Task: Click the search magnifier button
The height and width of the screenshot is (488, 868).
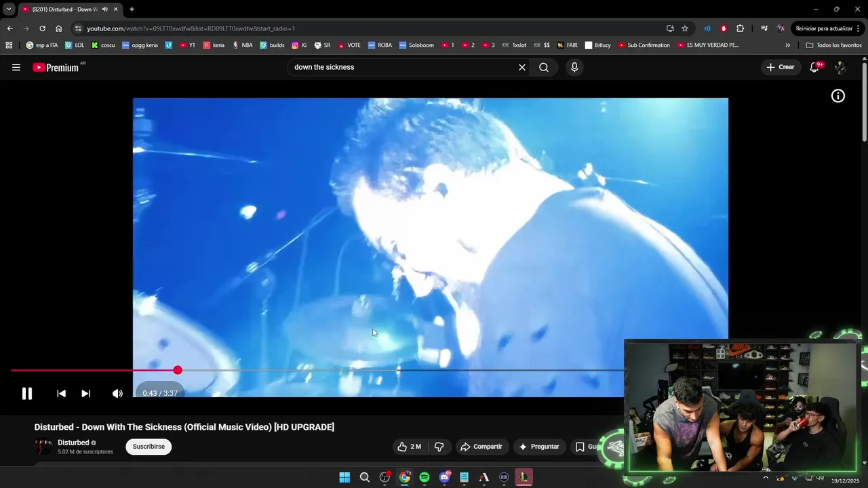Action: [x=544, y=67]
